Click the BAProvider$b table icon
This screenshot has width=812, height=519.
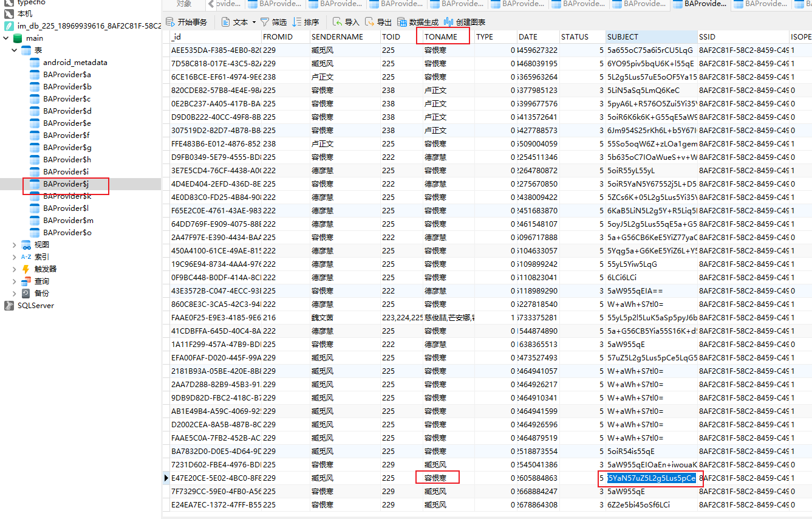[35, 87]
